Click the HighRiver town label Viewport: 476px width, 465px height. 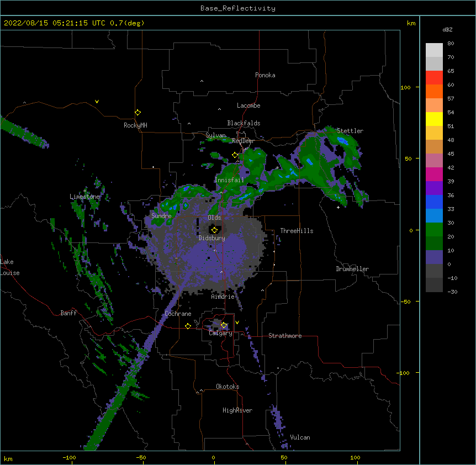237,410
